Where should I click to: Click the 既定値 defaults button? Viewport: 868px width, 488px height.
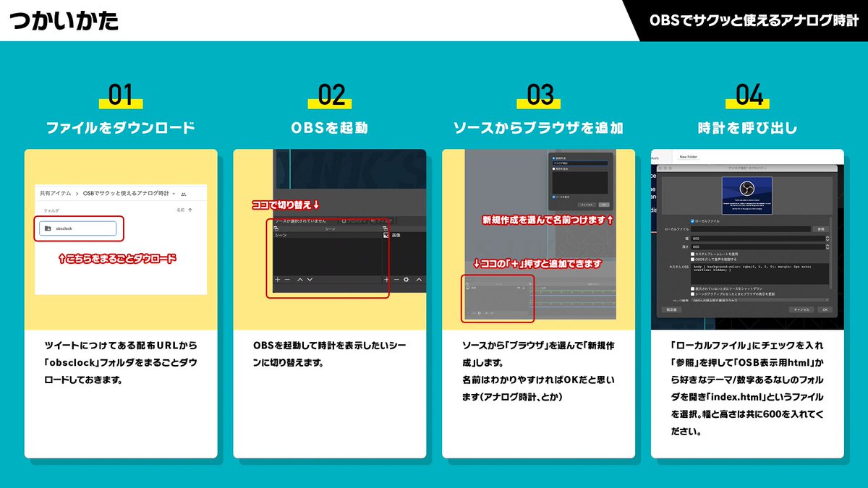672,309
